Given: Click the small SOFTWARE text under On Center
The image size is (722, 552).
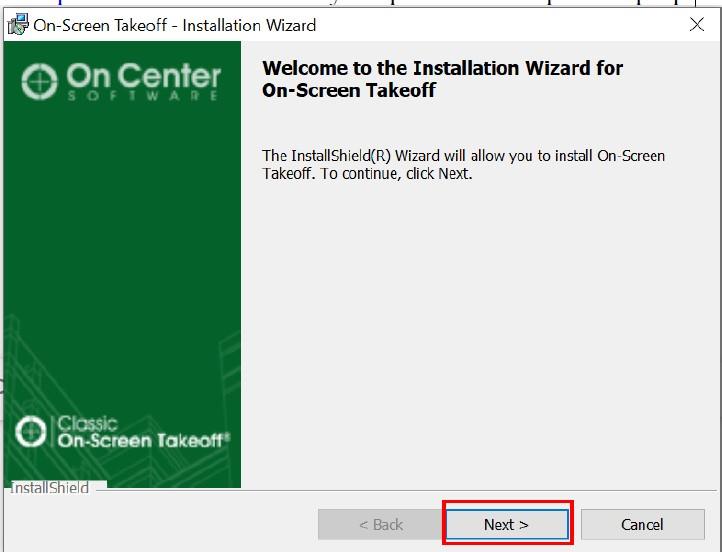Looking at the screenshot, I should coord(143,97).
